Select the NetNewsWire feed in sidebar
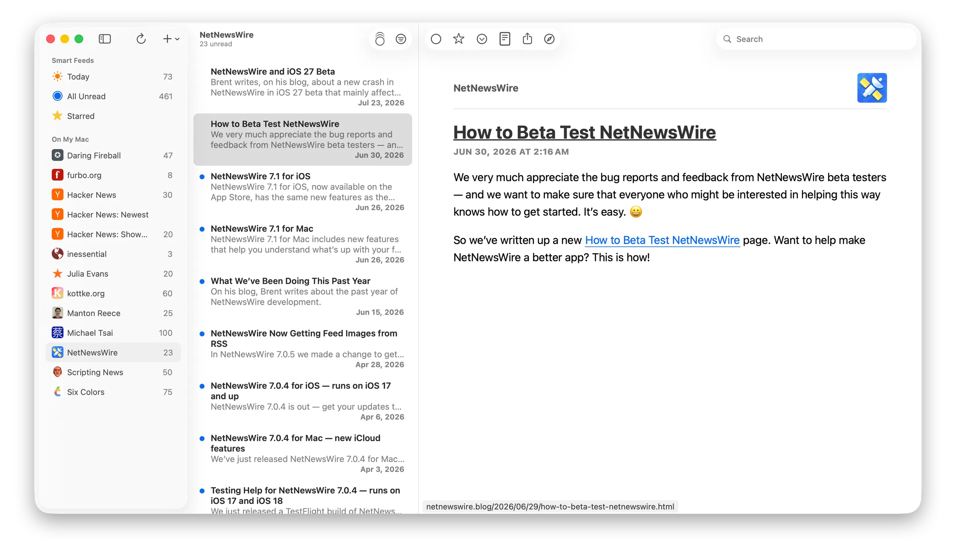Screen dimensions: 956x560 click(x=113, y=352)
